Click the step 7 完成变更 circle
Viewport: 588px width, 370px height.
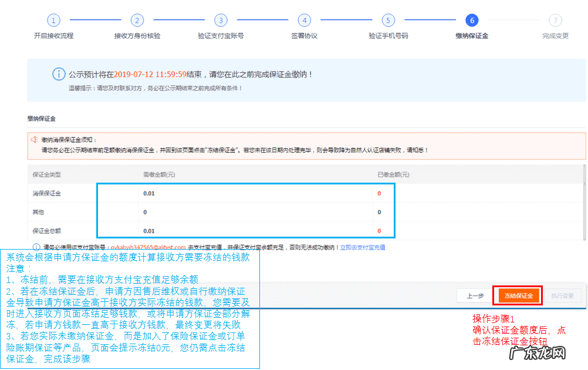[555, 21]
